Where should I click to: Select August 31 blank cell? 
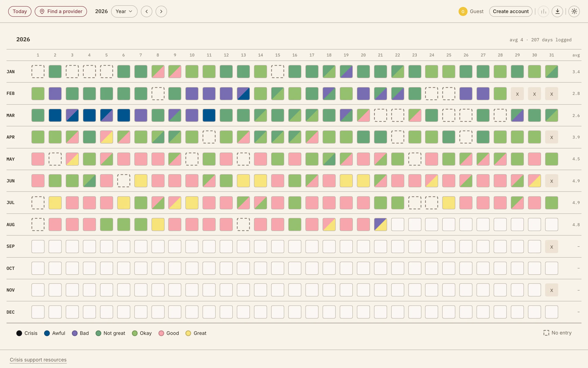tap(551, 224)
